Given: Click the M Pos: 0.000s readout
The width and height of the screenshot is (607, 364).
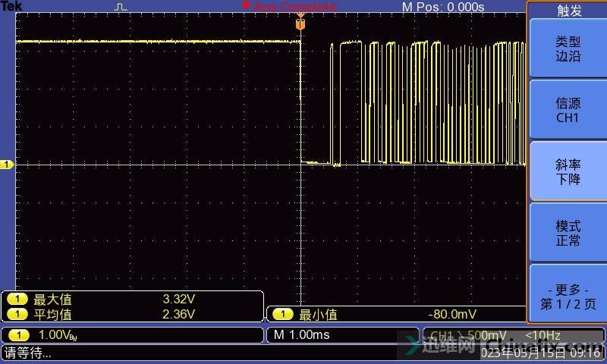Looking at the screenshot, I should click(x=443, y=7).
